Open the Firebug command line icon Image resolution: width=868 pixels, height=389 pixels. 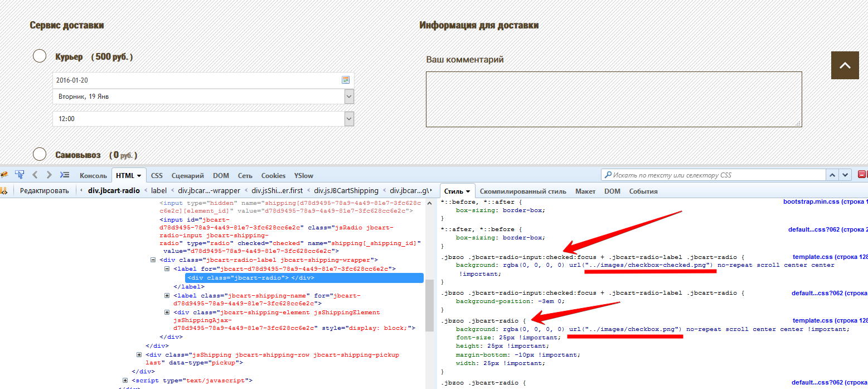point(65,175)
